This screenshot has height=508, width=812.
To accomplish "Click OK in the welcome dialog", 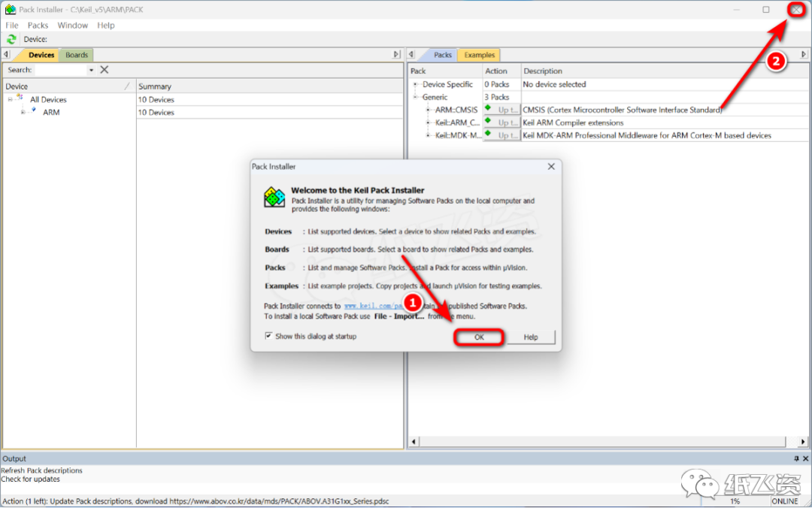I will (x=478, y=337).
